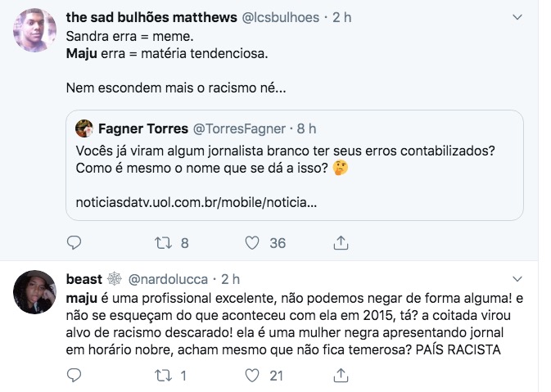Open Fagner Torres profile name

tap(142, 128)
